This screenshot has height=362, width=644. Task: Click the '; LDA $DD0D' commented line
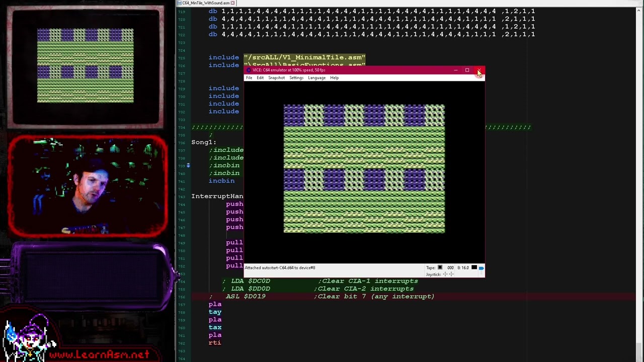246,289
